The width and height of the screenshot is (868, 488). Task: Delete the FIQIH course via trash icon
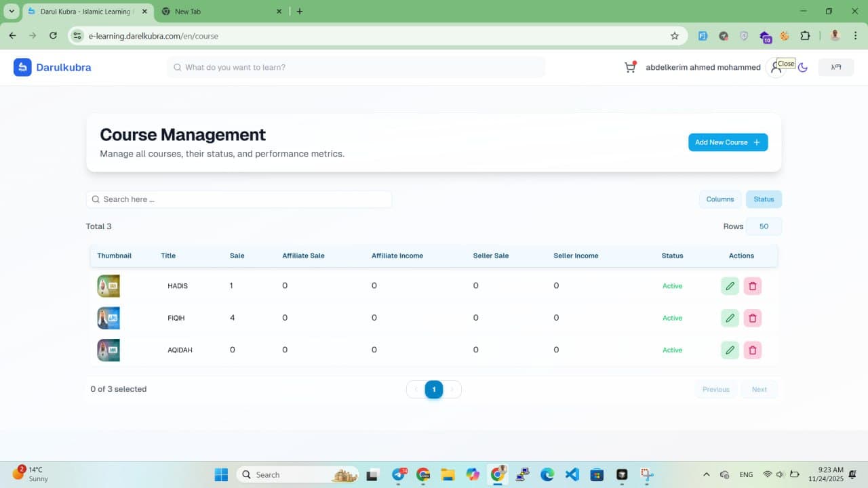(x=752, y=318)
